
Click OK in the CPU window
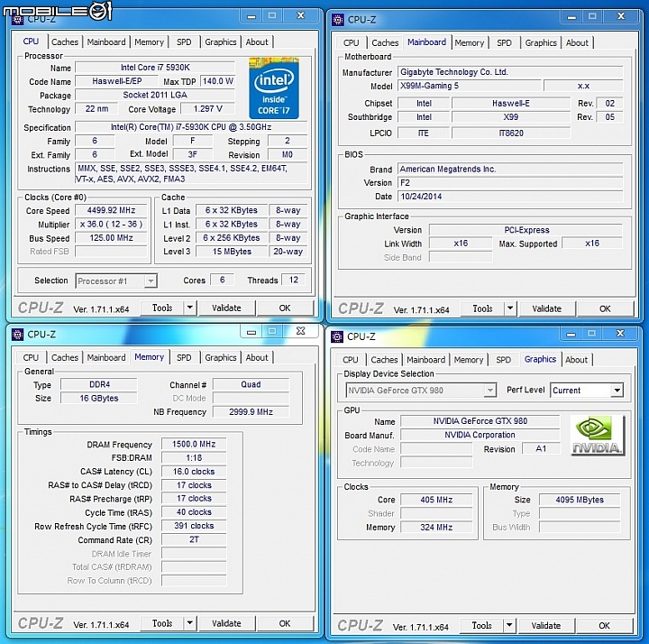point(285,308)
